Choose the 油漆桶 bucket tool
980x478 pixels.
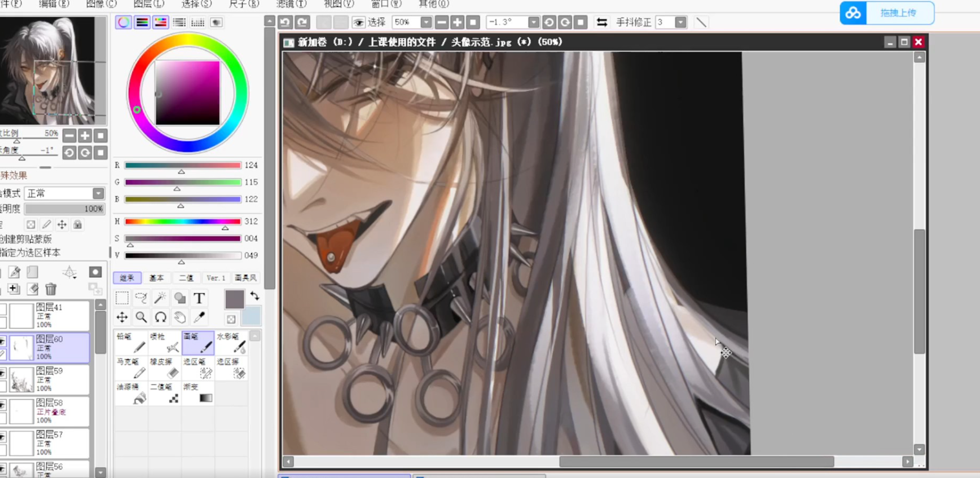[x=131, y=393]
